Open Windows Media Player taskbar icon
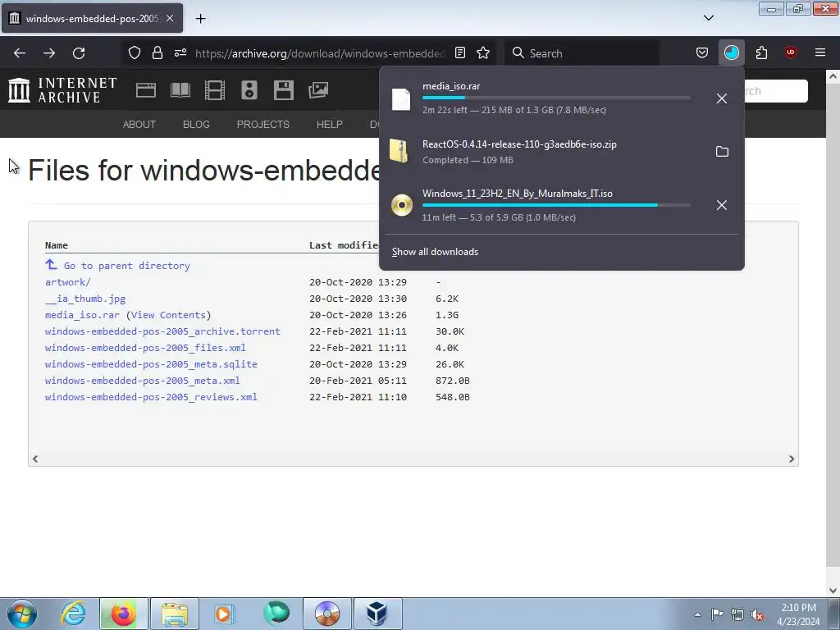This screenshot has height=630, width=840. pyautogui.click(x=225, y=614)
